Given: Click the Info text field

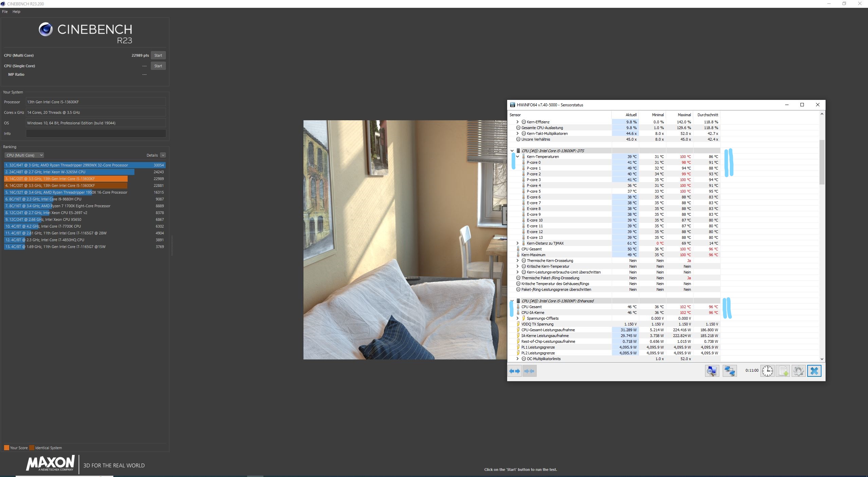Looking at the screenshot, I should pyautogui.click(x=96, y=134).
